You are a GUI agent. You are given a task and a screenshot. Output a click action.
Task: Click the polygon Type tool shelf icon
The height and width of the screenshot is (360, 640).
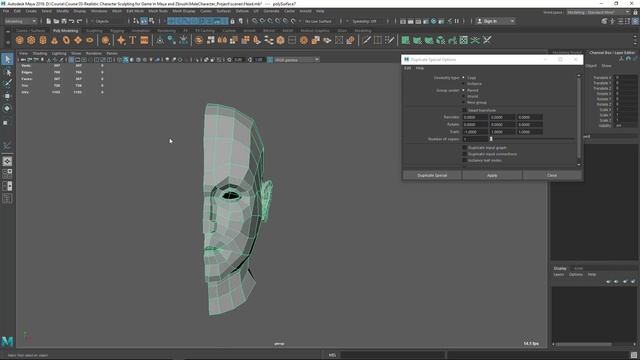click(132, 40)
